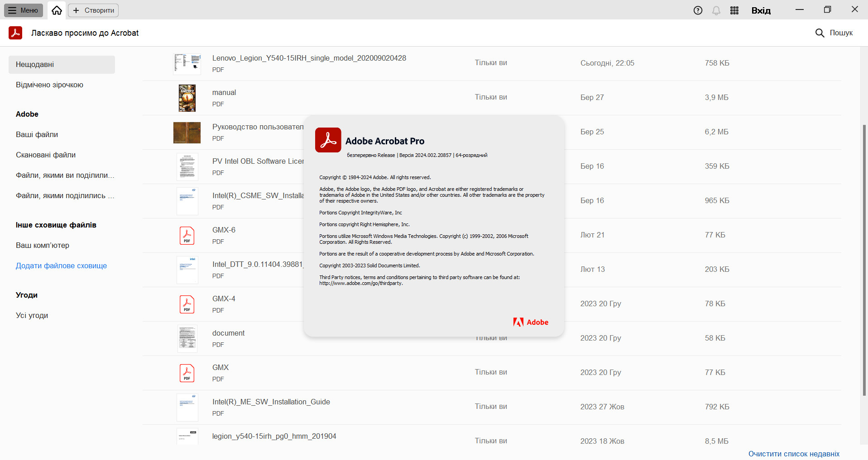Select Відмічено зірочкою in the sidebar
Viewport: 868px width, 460px height.
click(49, 85)
